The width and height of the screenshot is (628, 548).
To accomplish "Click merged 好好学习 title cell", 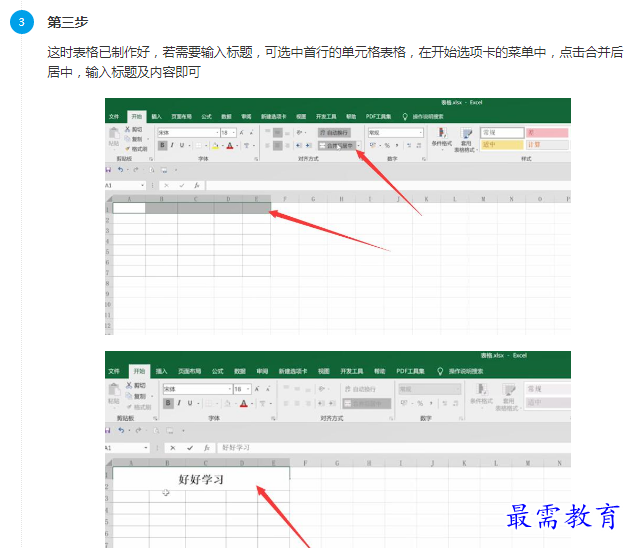I will point(201,479).
